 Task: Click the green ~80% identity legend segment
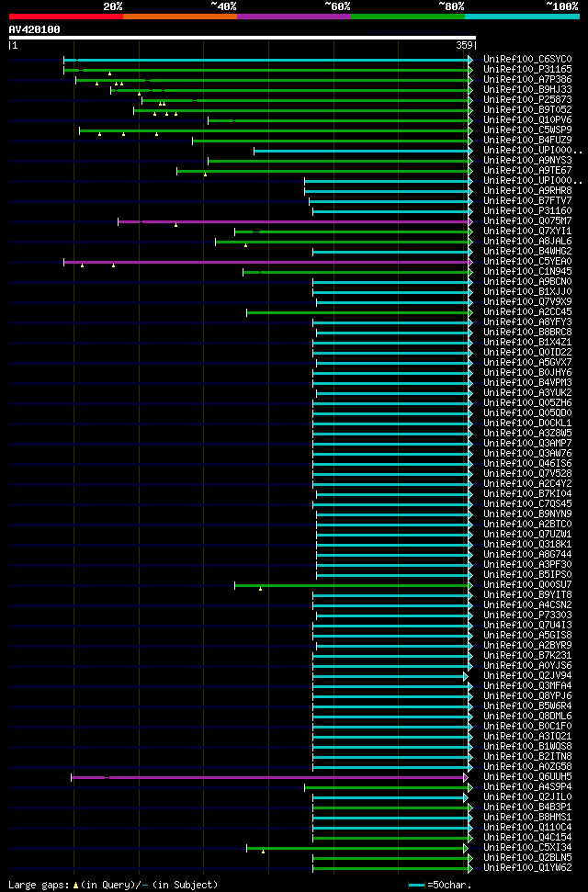tap(408, 17)
